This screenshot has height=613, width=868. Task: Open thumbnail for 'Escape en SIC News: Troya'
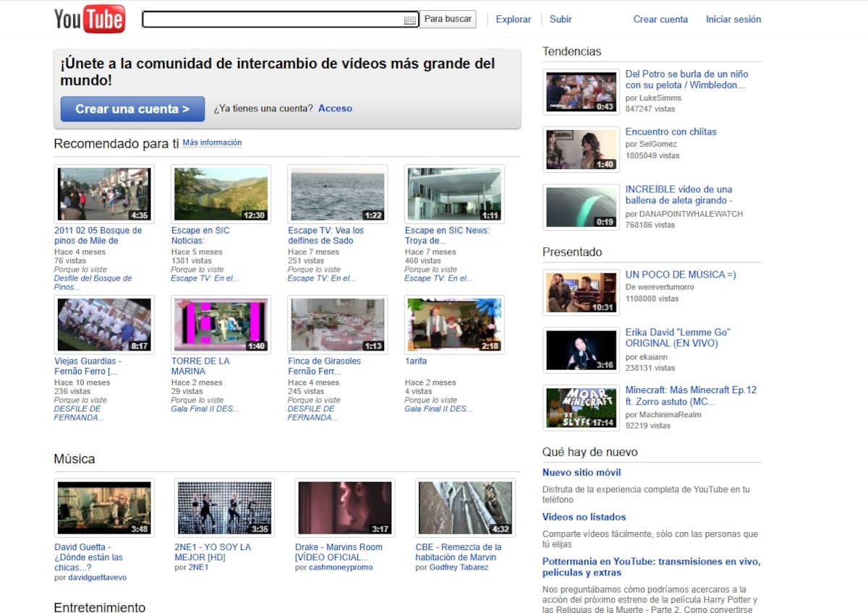coord(454,194)
